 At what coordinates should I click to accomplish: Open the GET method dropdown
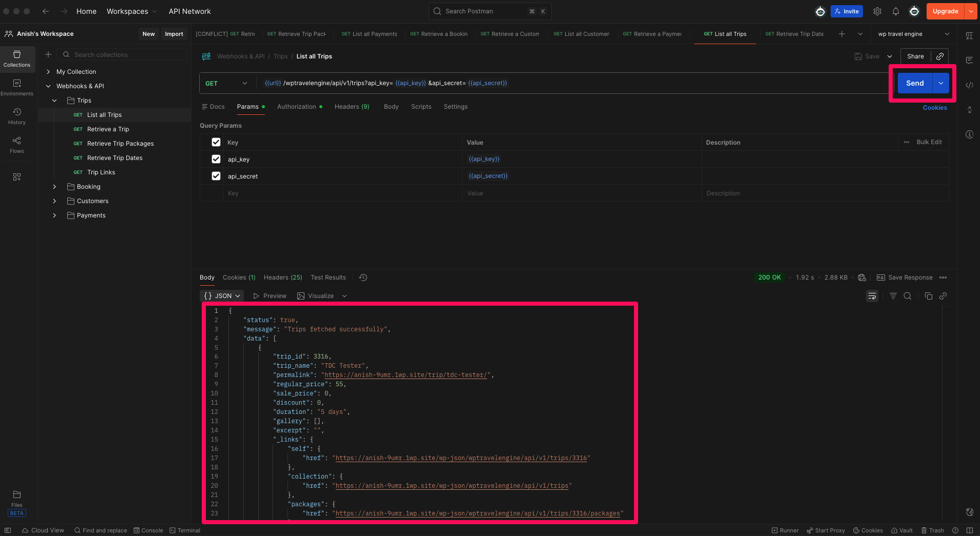tap(226, 83)
